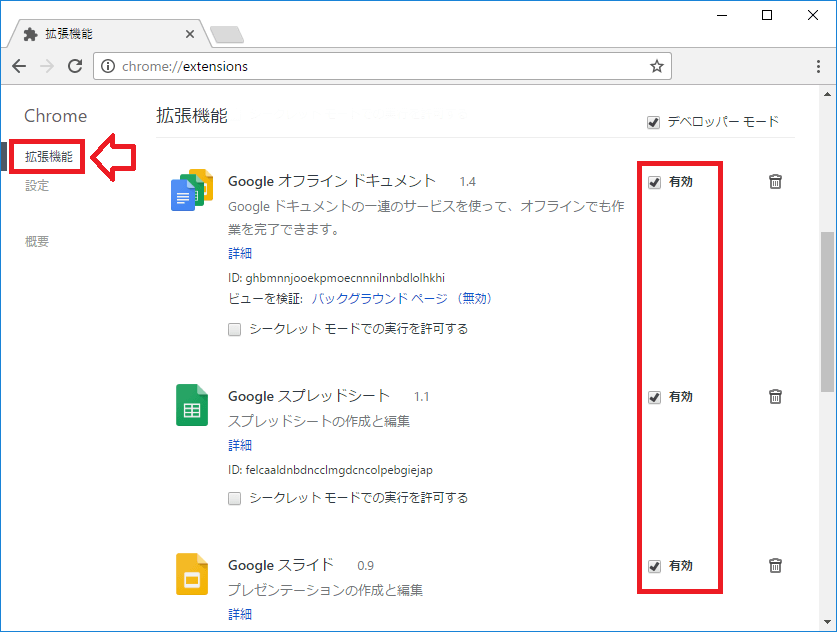Viewport: 837px width, 632px height.
Task: Switch to the 拡張機能 browser tab
Action: point(100,31)
